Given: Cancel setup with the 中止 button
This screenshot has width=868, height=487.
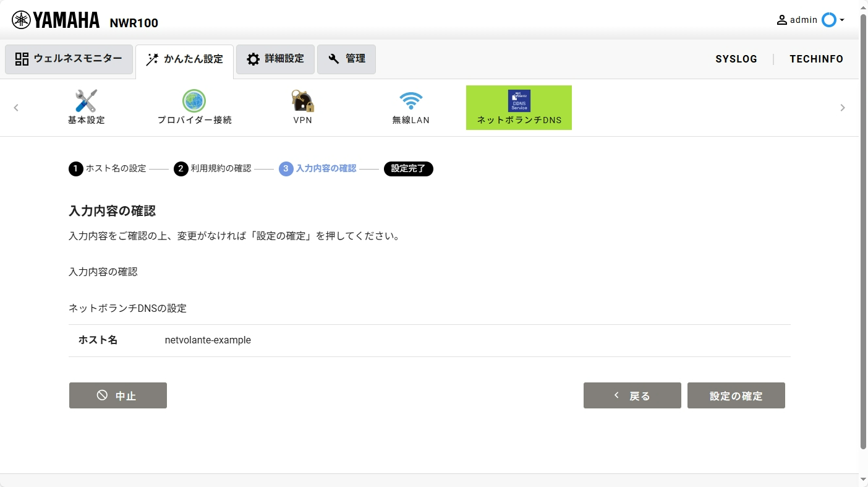Looking at the screenshot, I should point(117,396).
